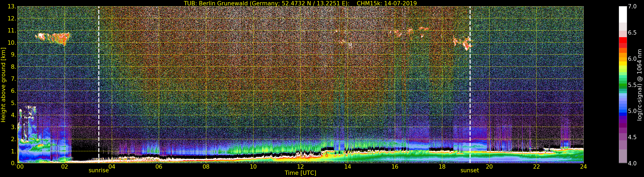Click the 20 hour tick label
Image resolution: width=644 pixels, height=177 pixels.
click(x=489, y=167)
